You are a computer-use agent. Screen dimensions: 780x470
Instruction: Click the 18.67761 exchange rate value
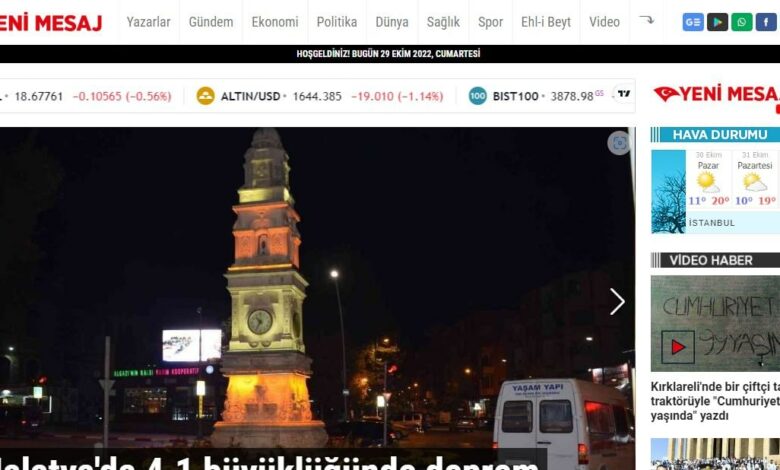click(x=39, y=96)
